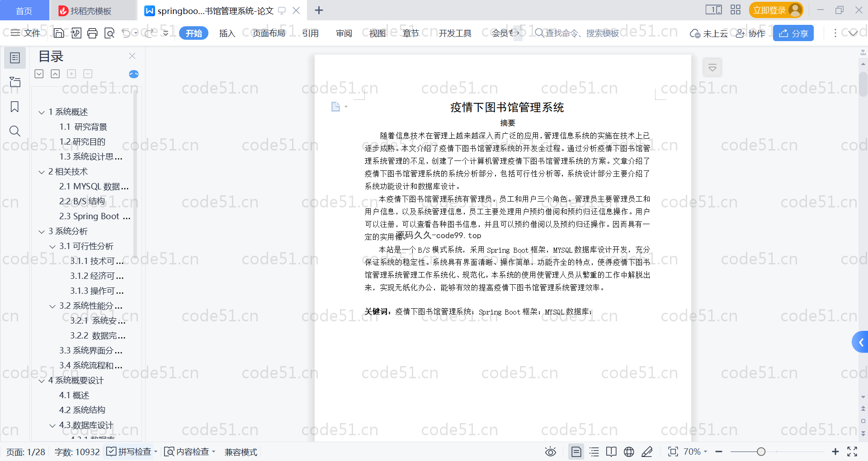Viewport: 868px width, 461px height.
Task: Collapse the 2 相关技术 outline node
Action: [42, 172]
